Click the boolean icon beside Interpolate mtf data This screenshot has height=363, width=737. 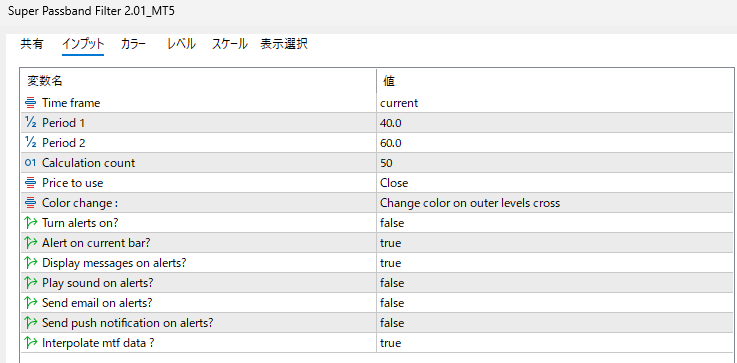tap(31, 343)
